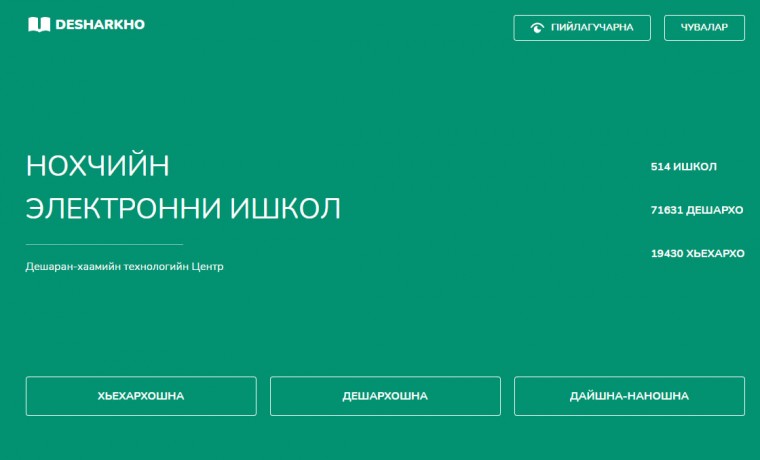This screenshot has height=460, width=760.
Task: Click the 71631 ДЕШАРХО statistic
Action: [697, 210]
